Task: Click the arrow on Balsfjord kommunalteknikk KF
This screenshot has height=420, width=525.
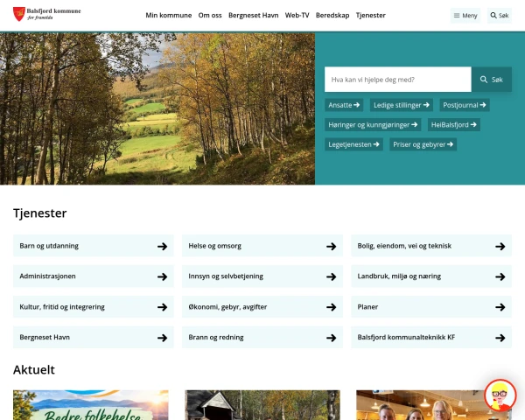Action: pyautogui.click(x=500, y=338)
